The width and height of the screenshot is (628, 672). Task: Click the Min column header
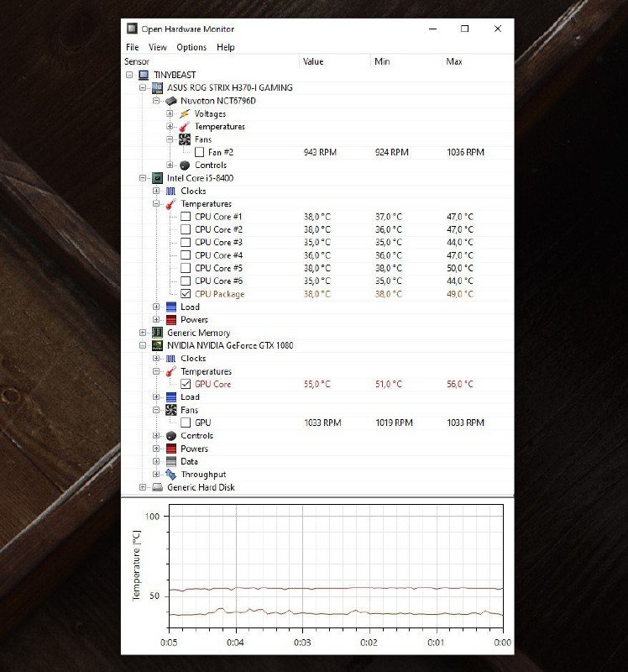pos(406,61)
